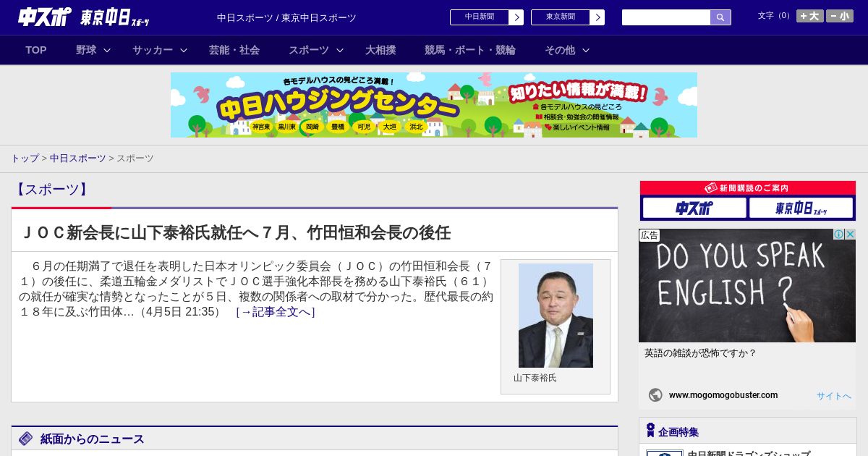Image resolution: width=868 pixels, height=456 pixels.
Task: Click the 山下泰裕氏 photo thumbnail
Action: coord(556,316)
